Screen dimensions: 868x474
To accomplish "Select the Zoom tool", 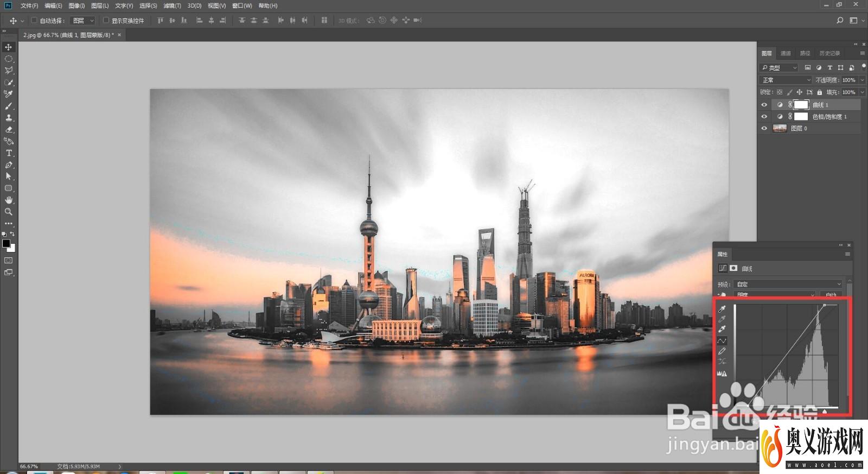I will click(9, 212).
